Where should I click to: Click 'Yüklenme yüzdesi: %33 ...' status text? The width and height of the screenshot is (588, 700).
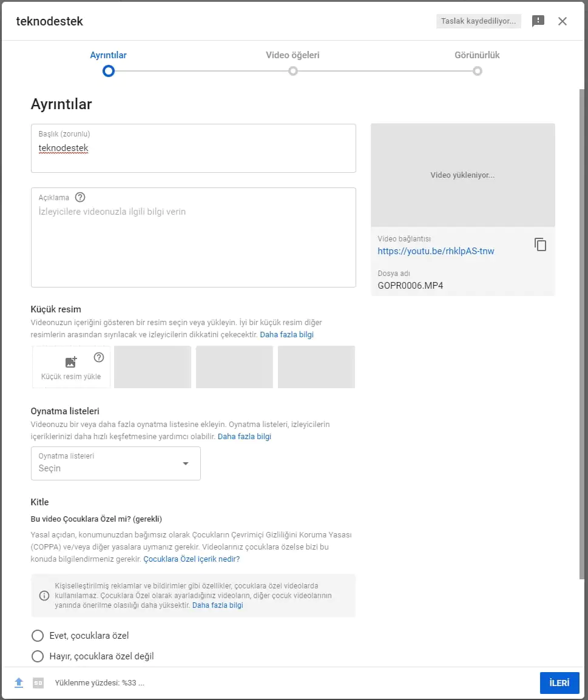click(x=100, y=682)
